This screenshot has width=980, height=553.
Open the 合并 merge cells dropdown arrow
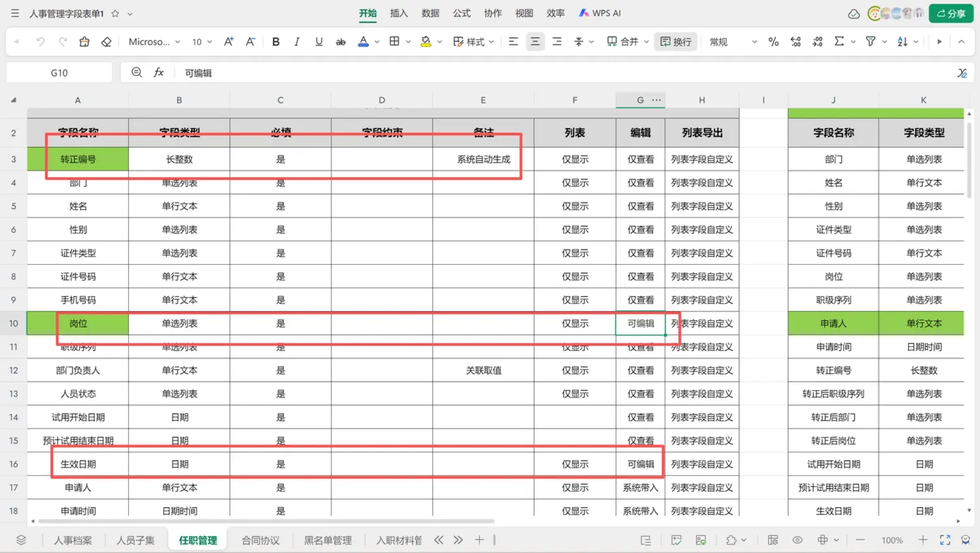(x=647, y=41)
